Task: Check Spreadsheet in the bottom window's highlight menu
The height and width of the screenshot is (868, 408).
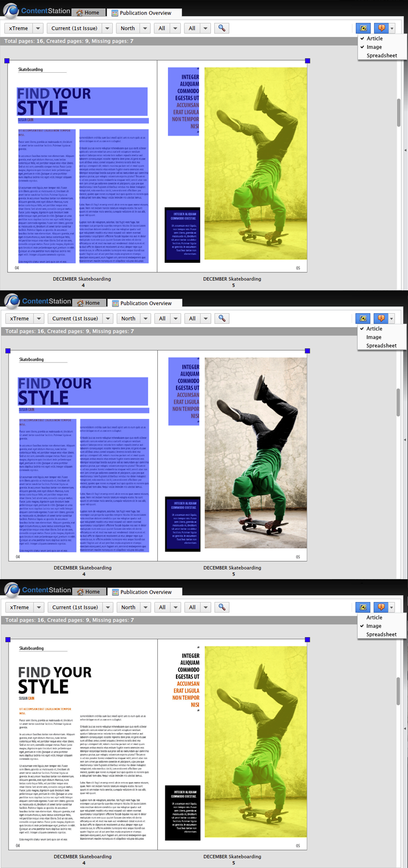Action: (381, 634)
